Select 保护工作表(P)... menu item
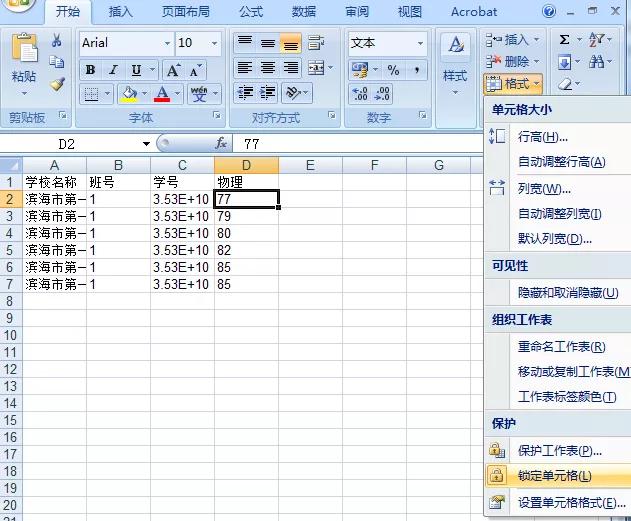The width and height of the screenshot is (631, 521). point(559,451)
